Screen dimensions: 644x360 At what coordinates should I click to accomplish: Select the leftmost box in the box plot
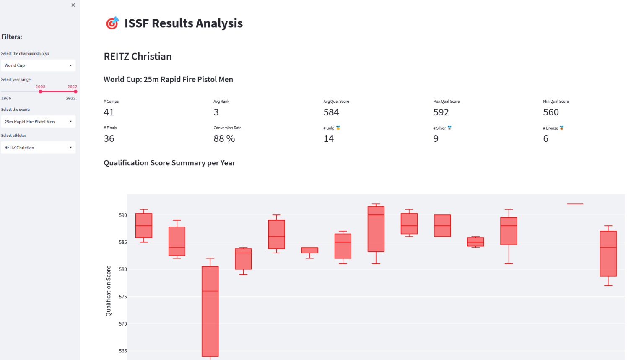(144, 226)
